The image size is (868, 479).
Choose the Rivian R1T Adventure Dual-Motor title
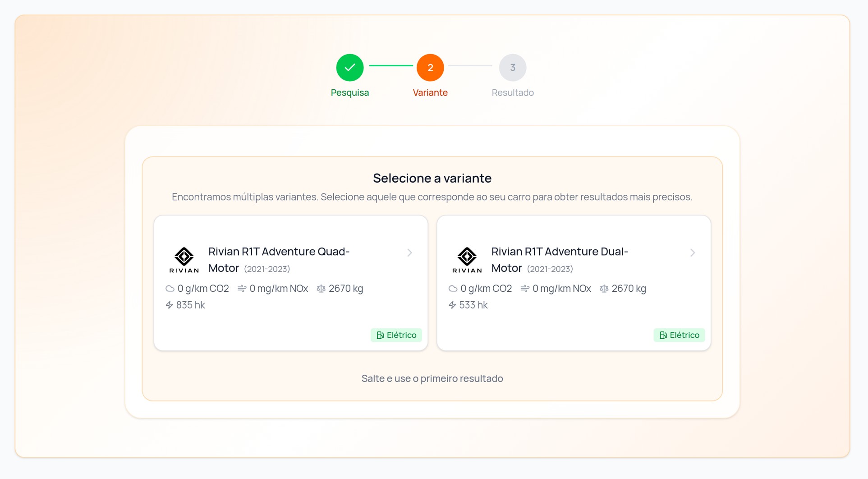(560, 260)
